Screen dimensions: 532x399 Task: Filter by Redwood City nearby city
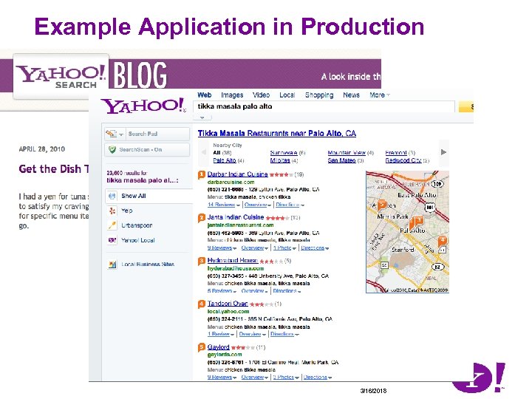(x=403, y=160)
